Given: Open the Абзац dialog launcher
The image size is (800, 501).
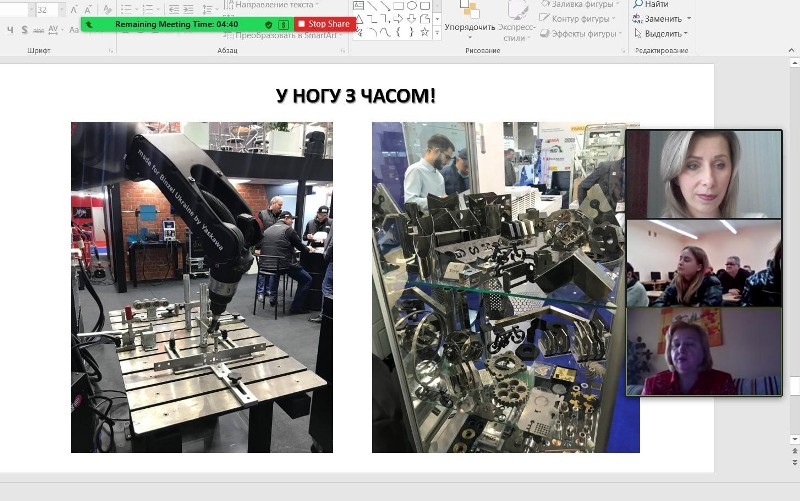Looking at the screenshot, I should [342, 51].
